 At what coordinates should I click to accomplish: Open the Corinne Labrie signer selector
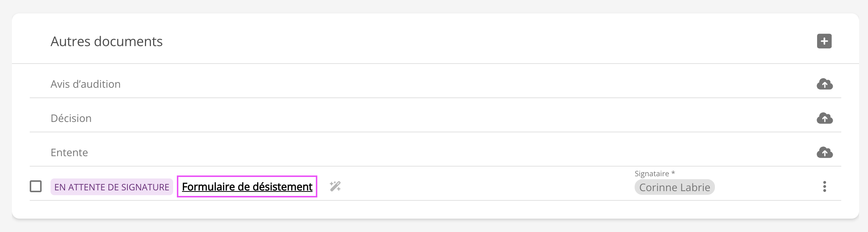(x=674, y=187)
